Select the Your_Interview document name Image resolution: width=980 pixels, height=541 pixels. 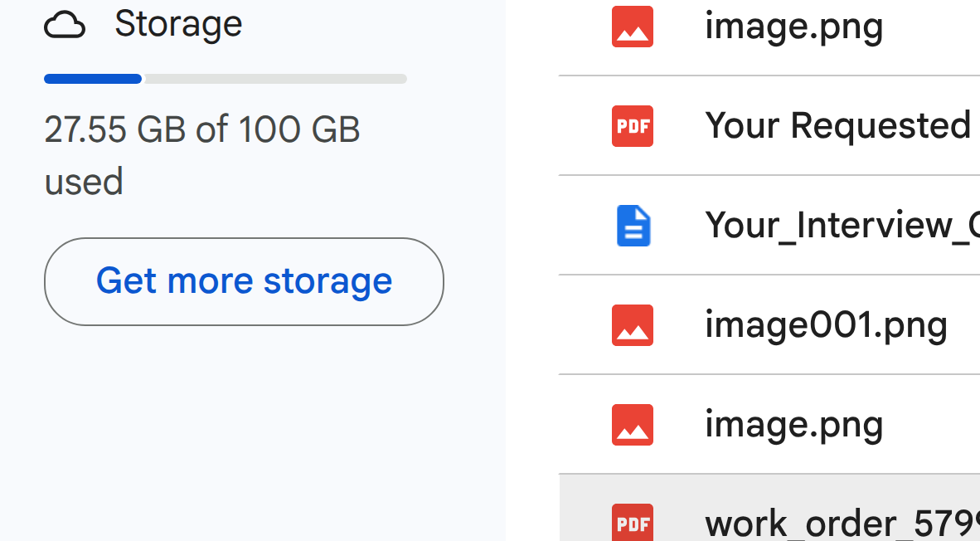pos(842,225)
